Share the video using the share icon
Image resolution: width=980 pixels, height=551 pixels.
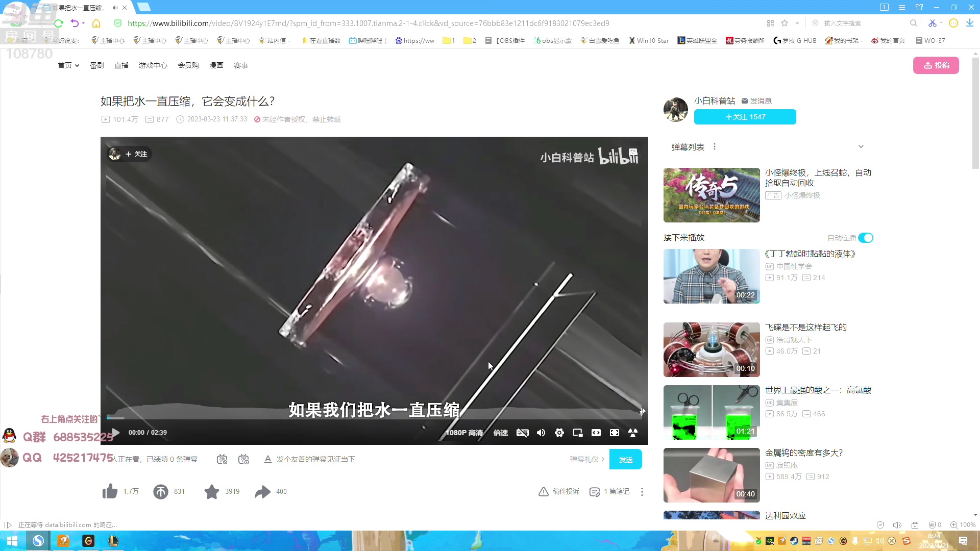click(263, 491)
